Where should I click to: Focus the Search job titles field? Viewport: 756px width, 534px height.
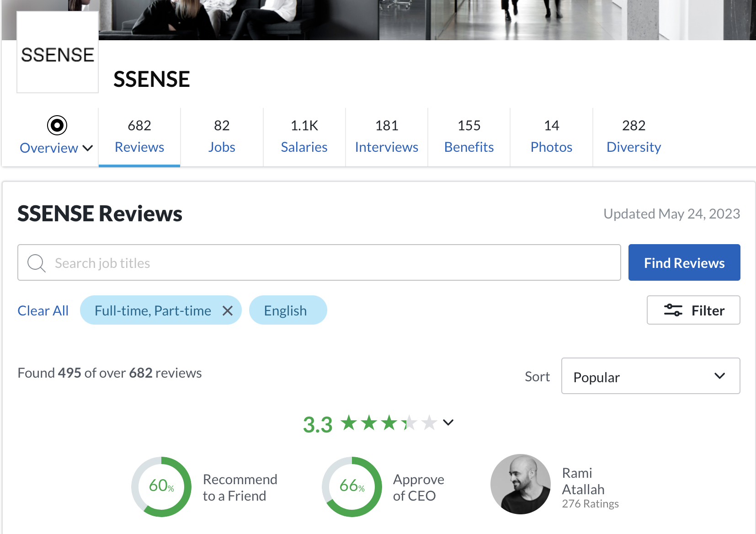pos(319,262)
